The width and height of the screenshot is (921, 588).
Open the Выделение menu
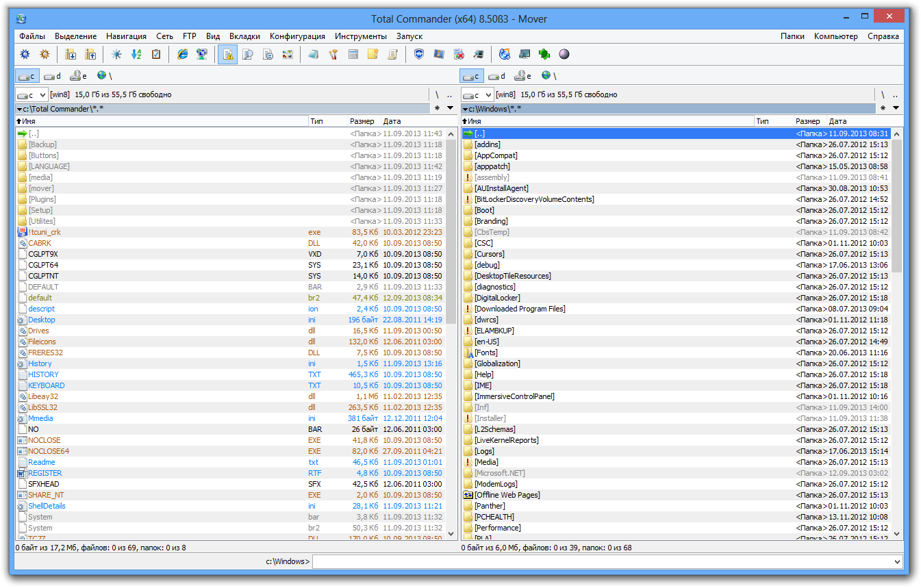point(75,36)
